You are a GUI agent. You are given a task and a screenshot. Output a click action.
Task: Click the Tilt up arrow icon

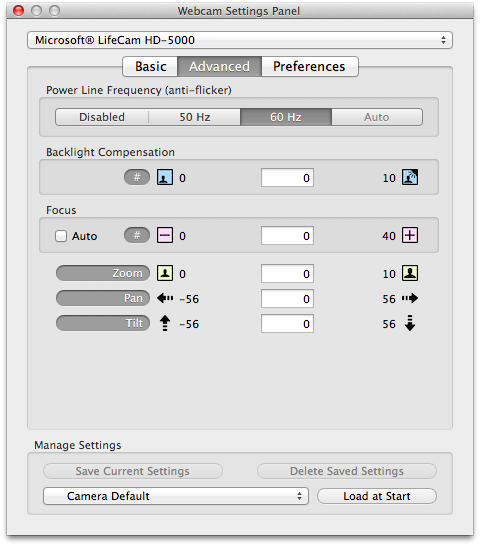(165, 323)
